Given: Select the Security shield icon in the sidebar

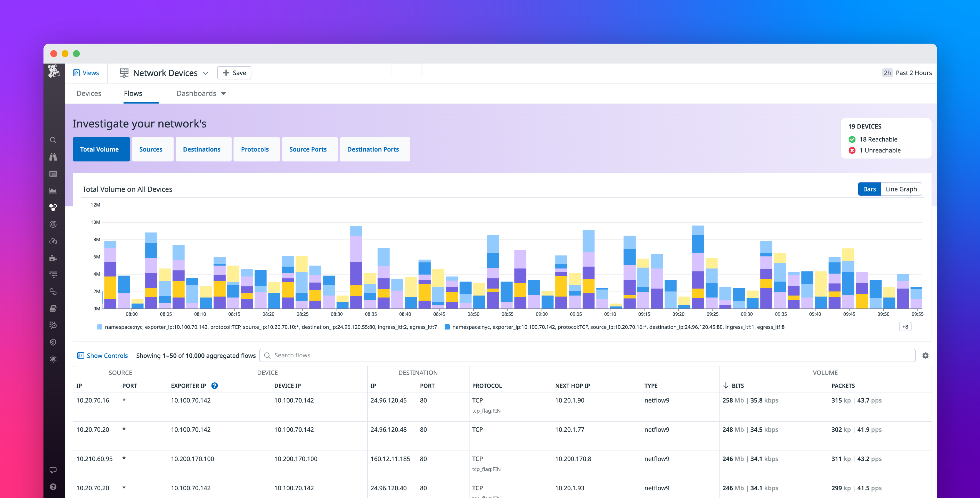Looking at the screenshot, I should tap(53, 342).
